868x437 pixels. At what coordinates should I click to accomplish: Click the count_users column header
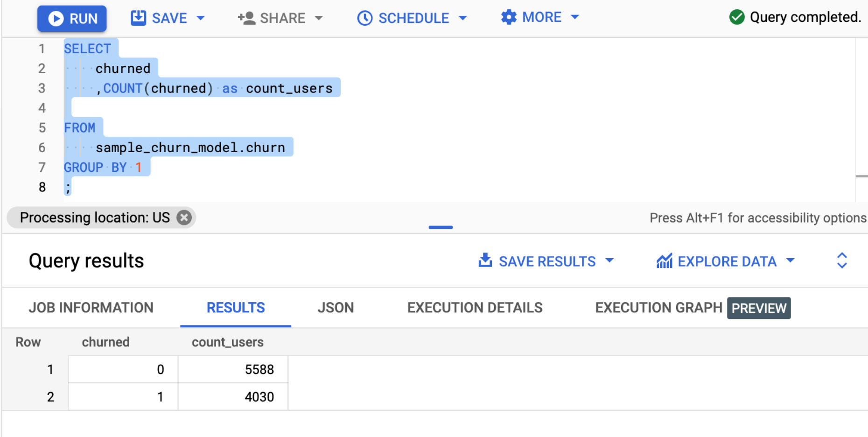click(228, 342)
